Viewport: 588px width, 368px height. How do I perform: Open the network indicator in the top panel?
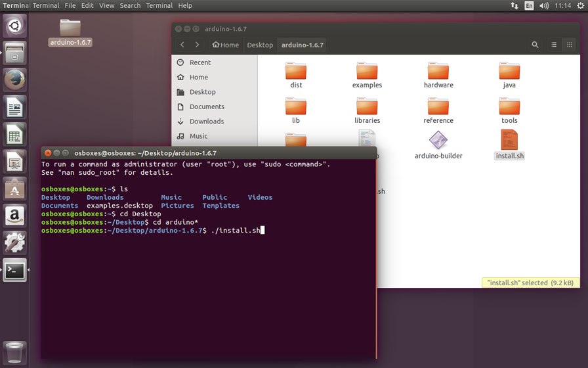[514, 5]
